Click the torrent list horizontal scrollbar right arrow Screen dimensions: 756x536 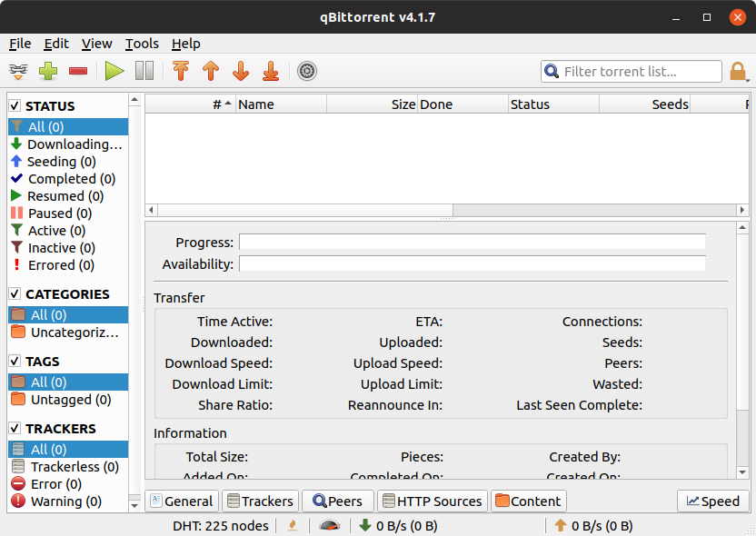click(742, 210)
